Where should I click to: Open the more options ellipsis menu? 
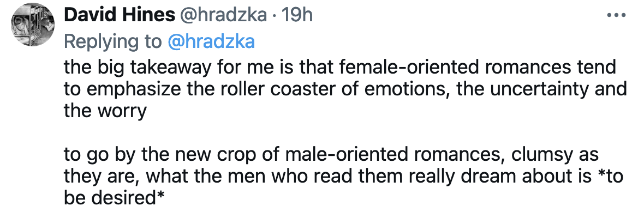click(x=615, y=15)
